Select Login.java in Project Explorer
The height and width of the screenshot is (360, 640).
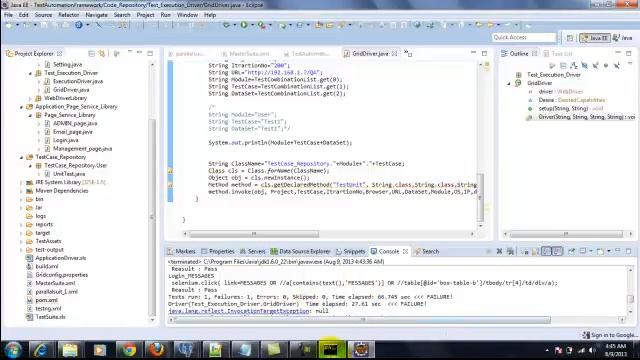65,140
